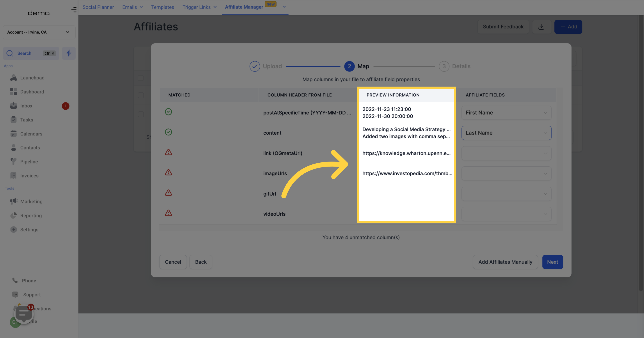Click the warning icon for link (OGmetaUrl)
Screen dimensions: 644x338
click(x=169, y=152)
